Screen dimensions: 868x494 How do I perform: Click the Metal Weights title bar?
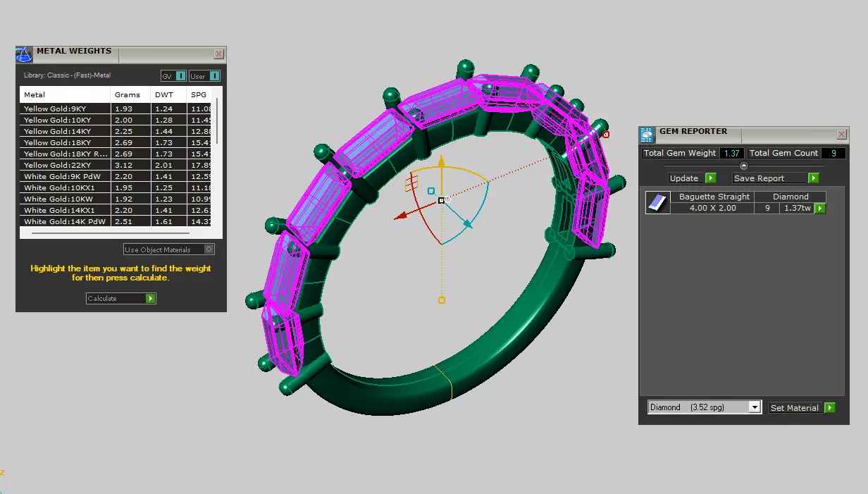[x=121, y=54]
